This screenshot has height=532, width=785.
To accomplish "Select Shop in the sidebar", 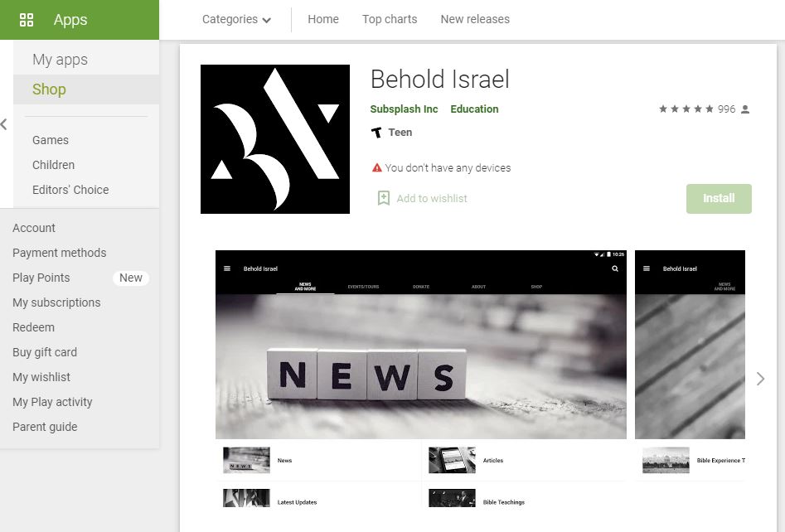I will tap(86, 89).
